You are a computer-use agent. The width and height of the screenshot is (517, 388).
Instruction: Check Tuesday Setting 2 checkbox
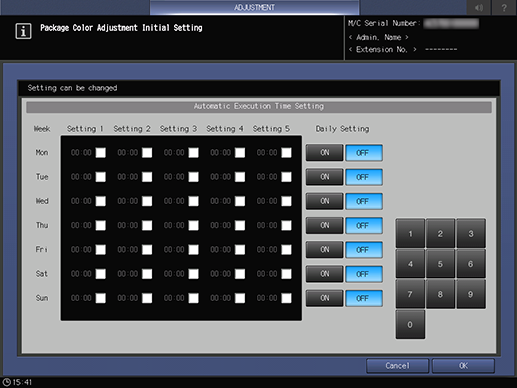(x=147, y=177)
